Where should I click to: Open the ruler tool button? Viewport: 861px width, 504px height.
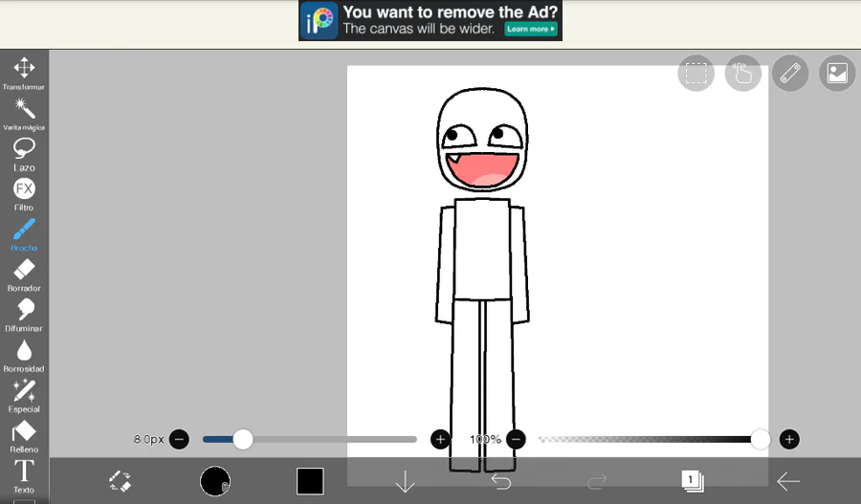[x=790, y=73]
